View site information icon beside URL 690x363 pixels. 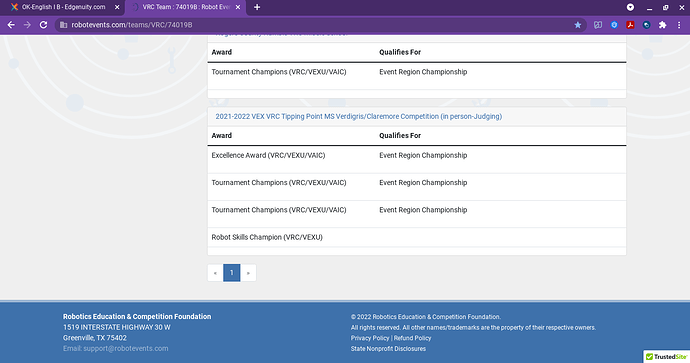tap(63, 25)
